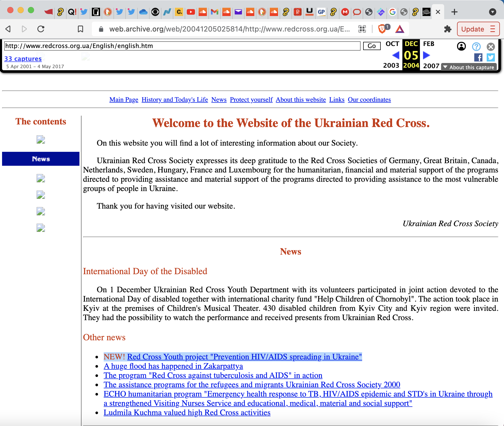Close the current tab with the X
The width and height of the screenshot is (504, 426).
(438, 12)
